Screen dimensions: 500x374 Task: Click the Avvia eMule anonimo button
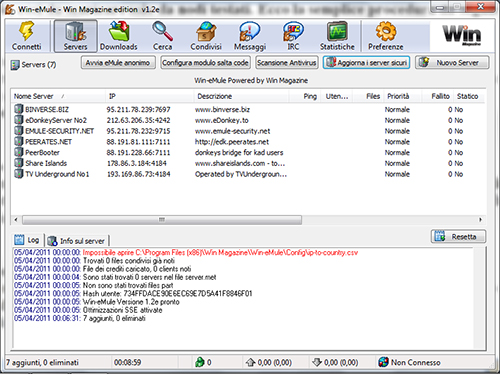pos(118,63)
